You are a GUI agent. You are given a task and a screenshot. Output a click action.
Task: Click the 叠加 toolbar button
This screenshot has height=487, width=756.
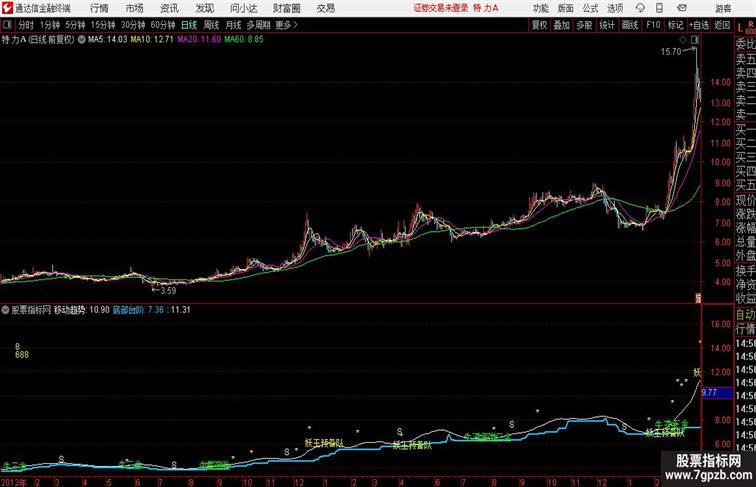[562, 25]
